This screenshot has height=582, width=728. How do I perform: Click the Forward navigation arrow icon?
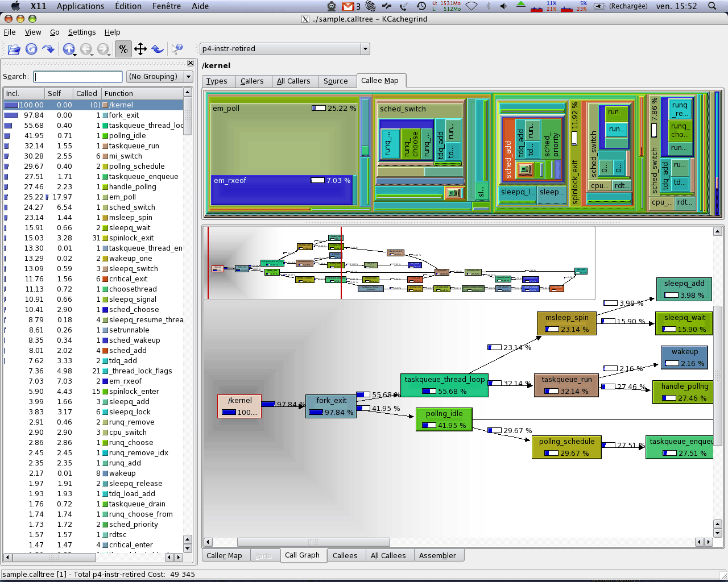coord(103,49)
